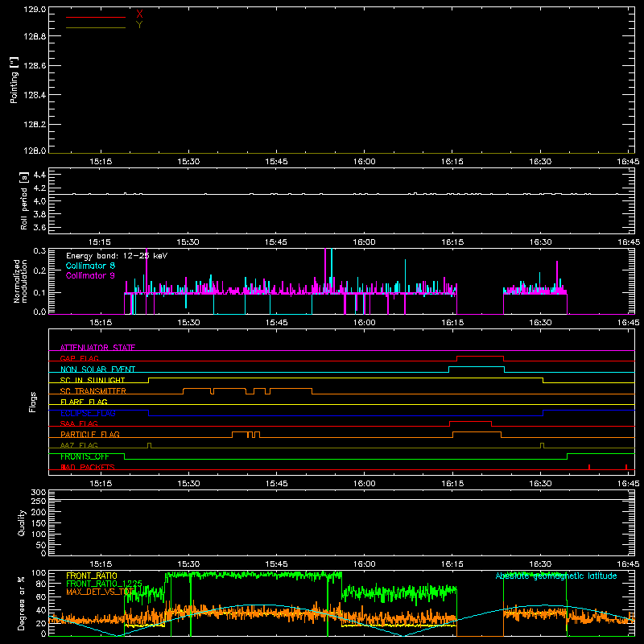This screenshot has height=644, width=644.
Task: Select the Y legend label
Action: (x=139, y=25)
